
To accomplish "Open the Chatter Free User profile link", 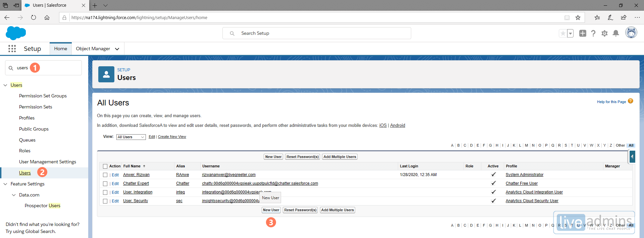I will point(522,183).
